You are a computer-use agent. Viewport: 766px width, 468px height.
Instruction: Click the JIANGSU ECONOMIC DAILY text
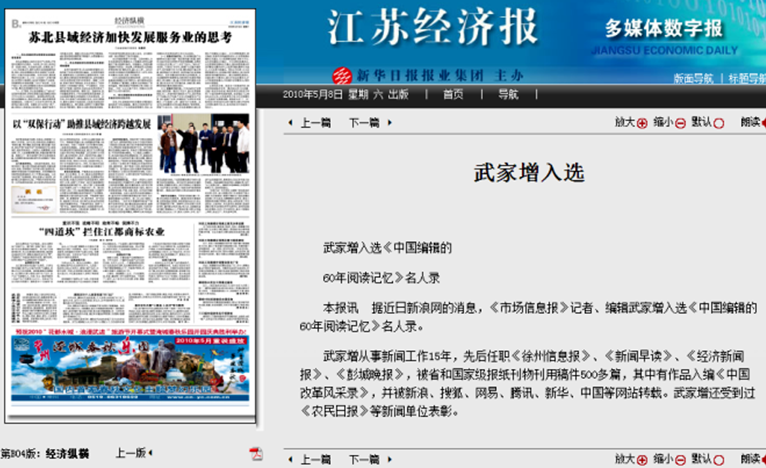(x=664, y=50)
